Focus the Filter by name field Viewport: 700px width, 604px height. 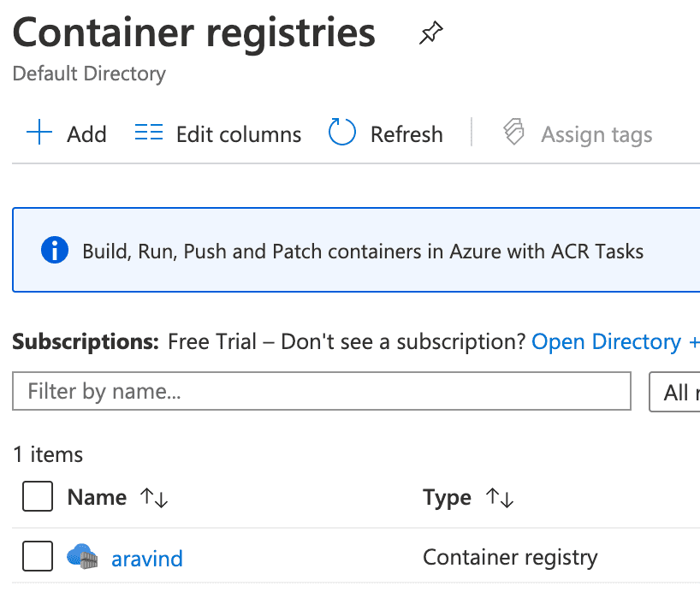tap(322, 392)
